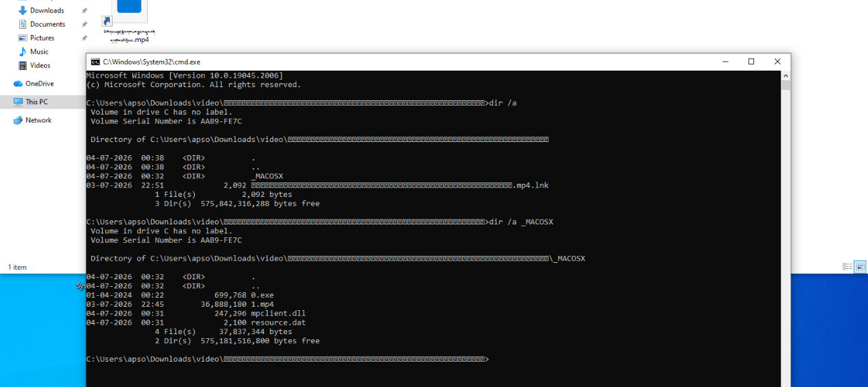Click the cmd vertical scrollbar thumb
Image resolution: width=868 pixels, height=387 pixels.
[786, 85]
